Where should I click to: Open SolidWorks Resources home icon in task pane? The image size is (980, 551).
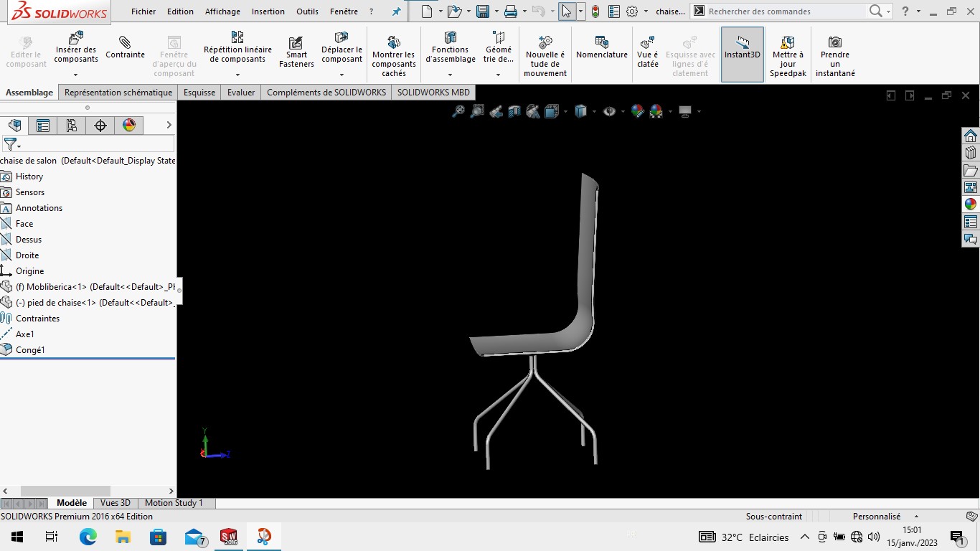coord(971,136)
